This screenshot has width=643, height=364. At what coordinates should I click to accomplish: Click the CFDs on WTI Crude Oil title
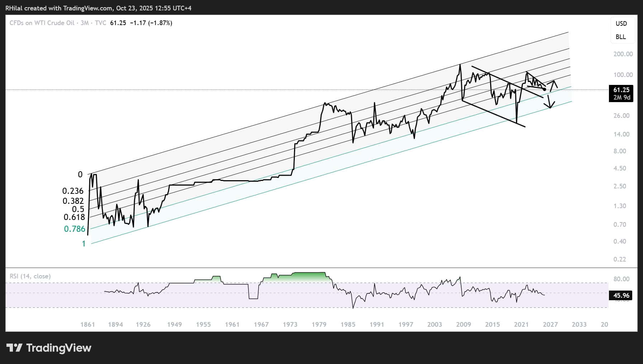point(42,23)
